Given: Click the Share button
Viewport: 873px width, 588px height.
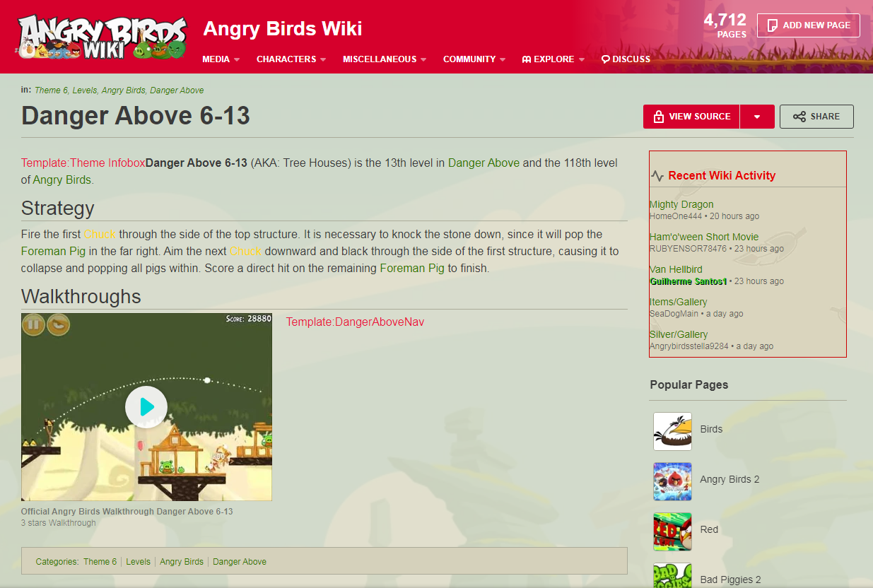Looking at the screenshot, I should [816, 117].
